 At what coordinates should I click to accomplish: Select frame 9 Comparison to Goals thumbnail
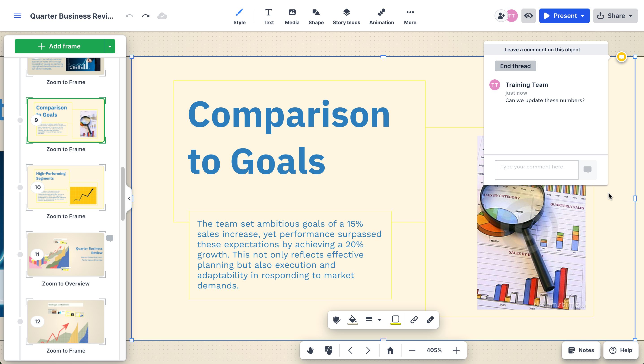point(66,120)
